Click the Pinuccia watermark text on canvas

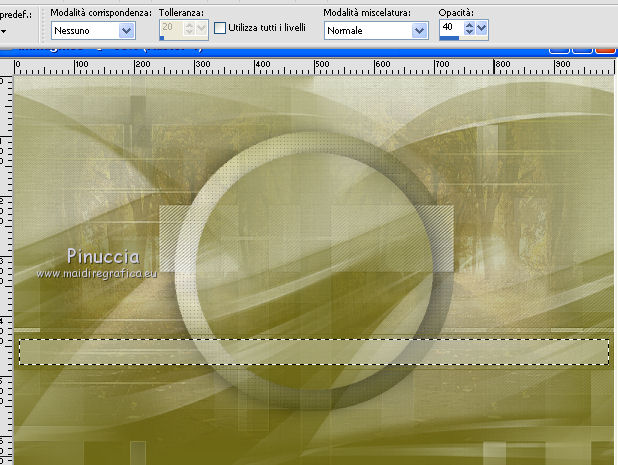(x=103, y=257)
